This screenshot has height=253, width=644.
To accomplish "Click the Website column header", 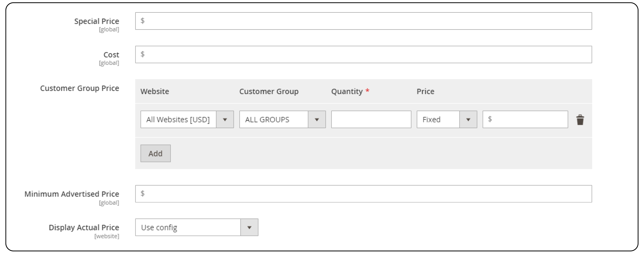I will coord(155,91).
